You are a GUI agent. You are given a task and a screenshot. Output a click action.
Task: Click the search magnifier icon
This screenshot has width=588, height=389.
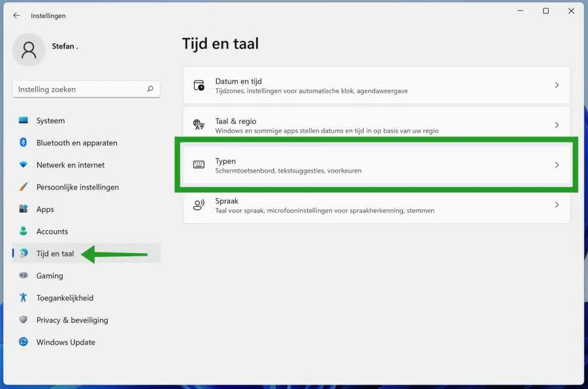tap(150, 89)
